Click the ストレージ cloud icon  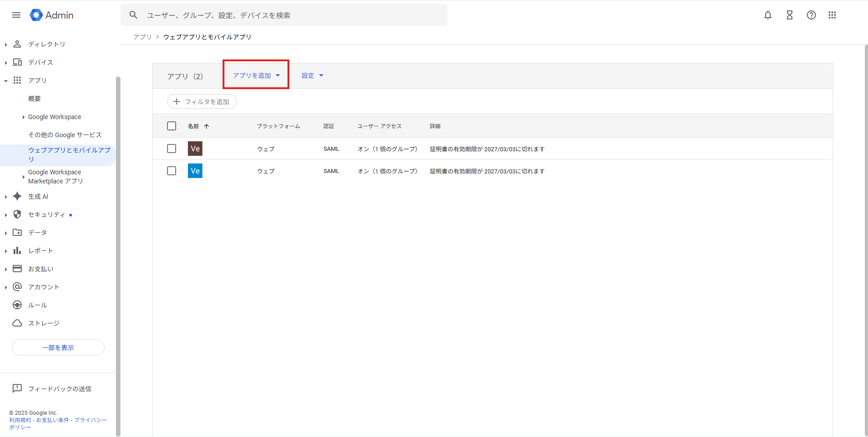coord(17,323)
